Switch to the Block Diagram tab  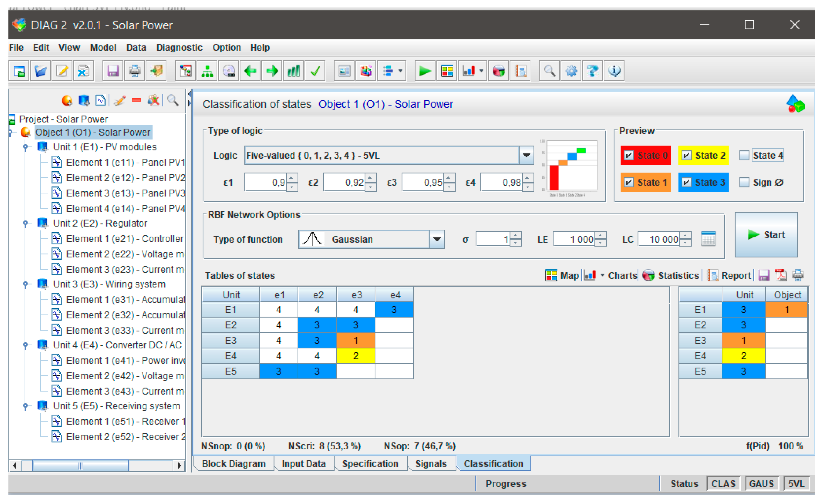pos(234,464)
